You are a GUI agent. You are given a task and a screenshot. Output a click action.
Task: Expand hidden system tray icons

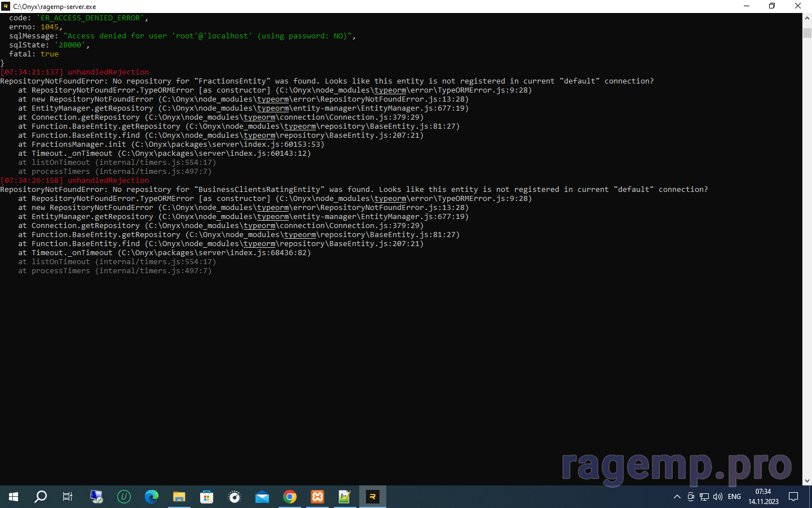coord(677,497)
